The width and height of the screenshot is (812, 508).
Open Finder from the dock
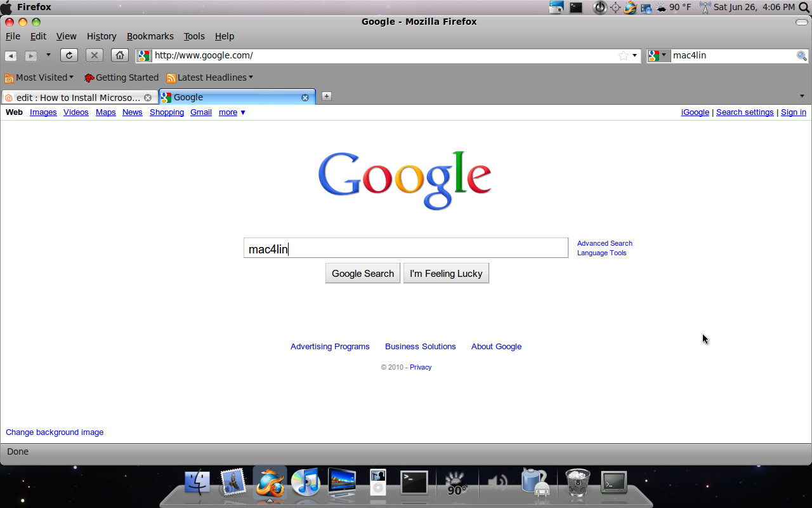tap(197, 483)
